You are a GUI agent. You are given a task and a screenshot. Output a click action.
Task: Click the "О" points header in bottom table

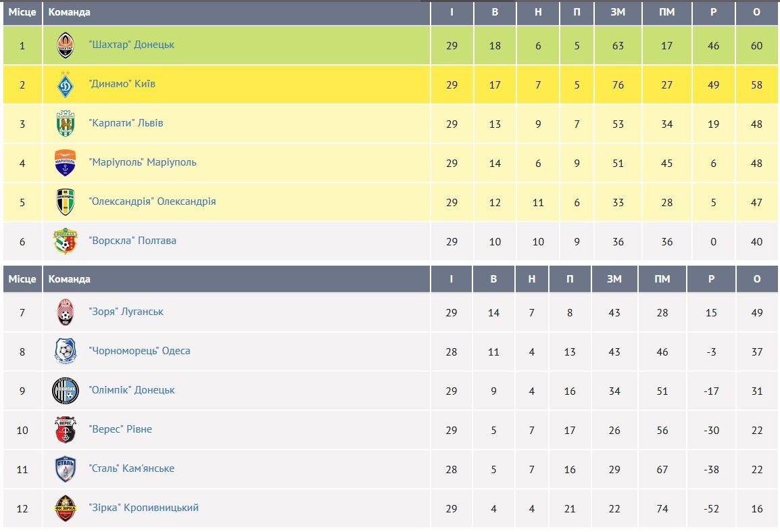756,279
